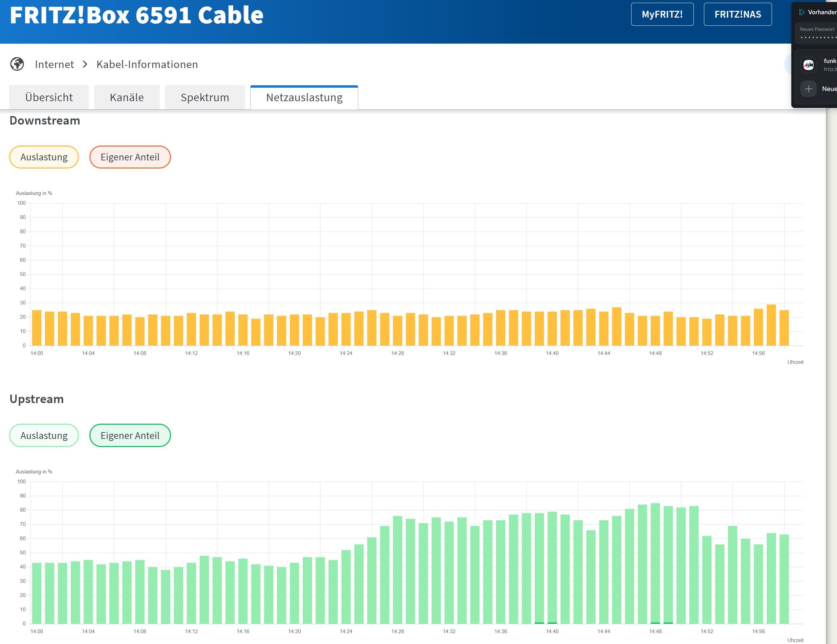The height and width of the screenshot is (644, 837).
Task: Switch to the Übersicht tab
Action: 49,97
